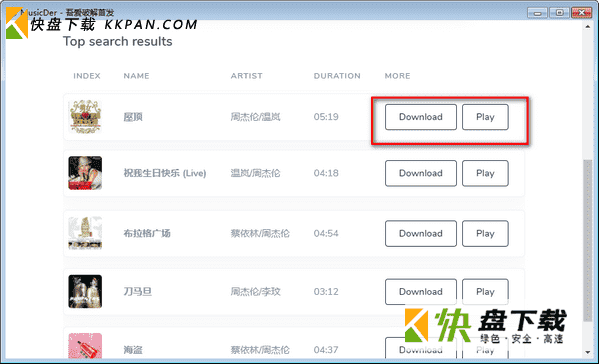This screenshot has height=364, width=599.
Task: Select song title 海盗
Action: 133,350
